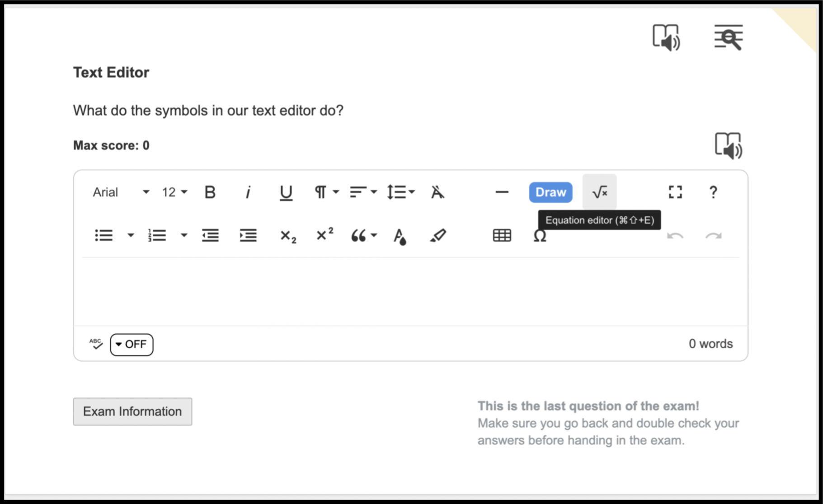The width and height of the screenshot is (823, 504).
Task: Undo last edit
Action: (675, 236)
